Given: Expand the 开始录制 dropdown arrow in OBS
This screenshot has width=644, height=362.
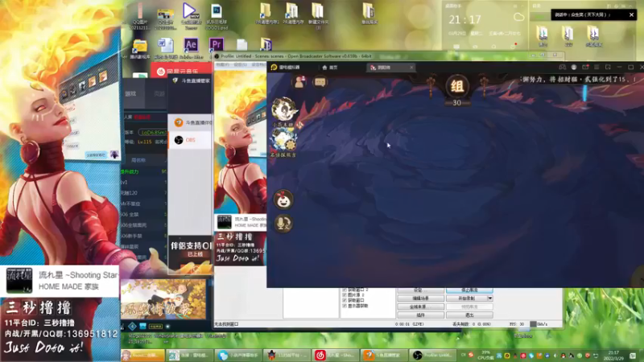Looking at the screenshot, I should coord(490,298).
